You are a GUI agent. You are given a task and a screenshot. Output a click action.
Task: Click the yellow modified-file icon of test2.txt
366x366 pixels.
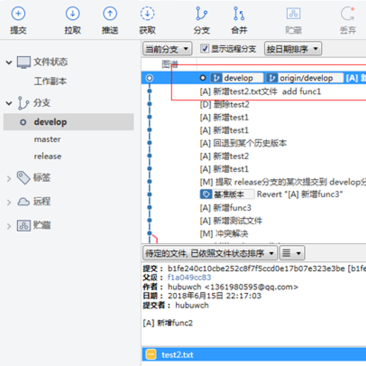151,355
